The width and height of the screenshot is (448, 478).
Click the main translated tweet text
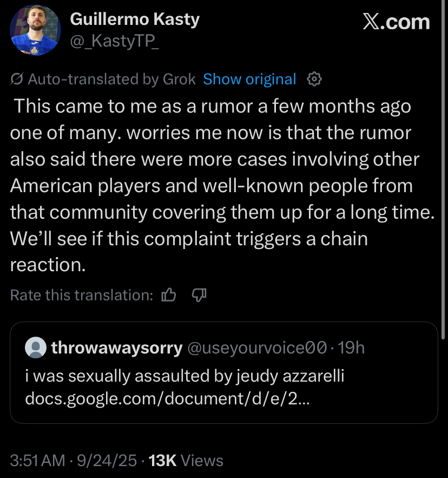pos(216,185)
